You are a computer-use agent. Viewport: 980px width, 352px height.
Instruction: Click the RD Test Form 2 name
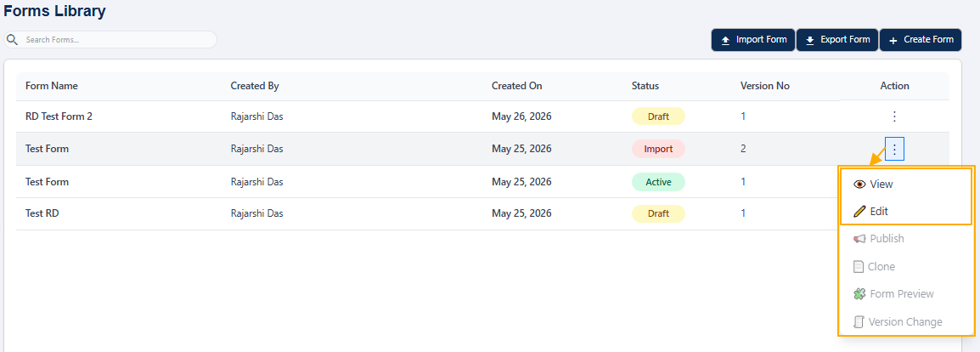click(59, 116)
